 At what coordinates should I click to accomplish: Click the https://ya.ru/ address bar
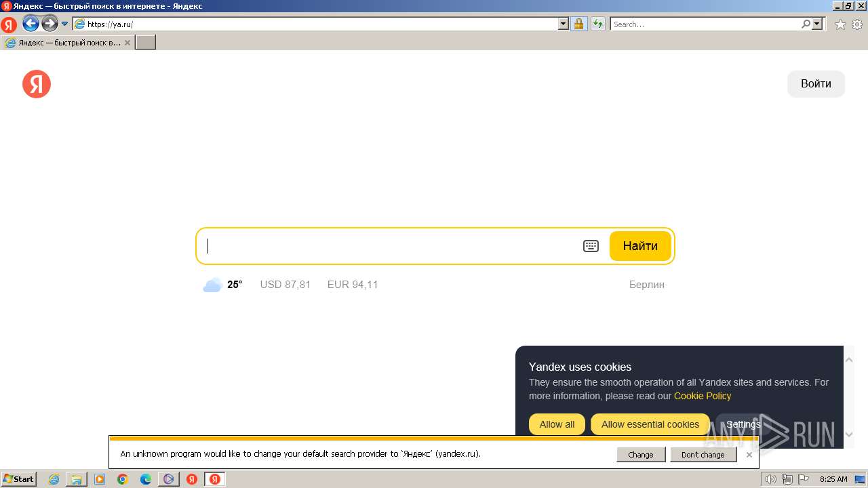coord(315,24)
